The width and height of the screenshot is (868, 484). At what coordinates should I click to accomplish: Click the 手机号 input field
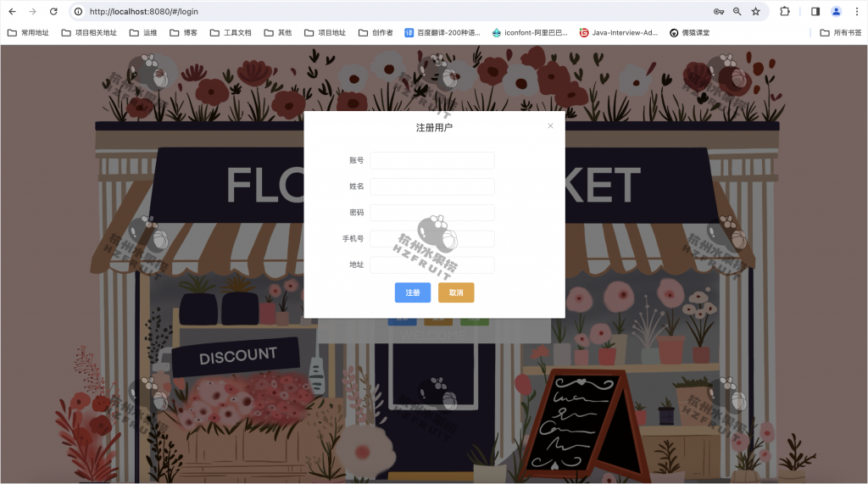tap(432, 239)
